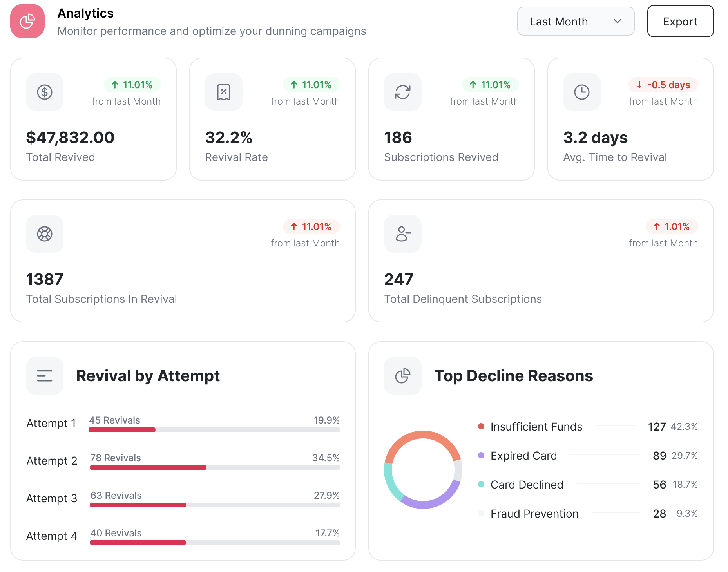Click the lifebuoy icon for Subscriptions In Revival
This screenshot has height=572, width=728.
point(45,234)
